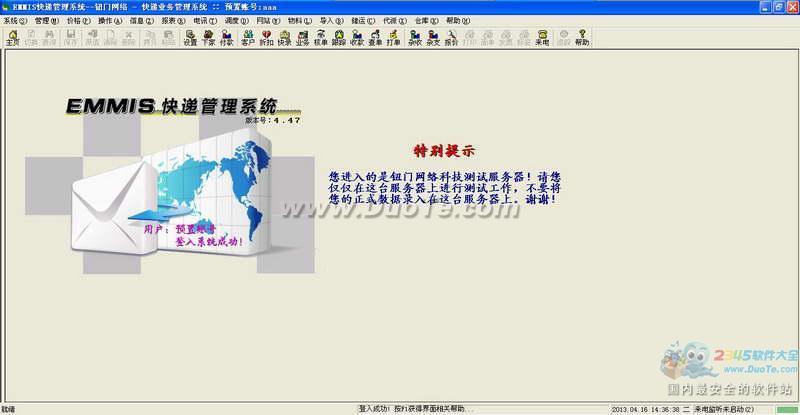Open the 杂收 misc income icon
800x415 pixels.
(415, 38)
